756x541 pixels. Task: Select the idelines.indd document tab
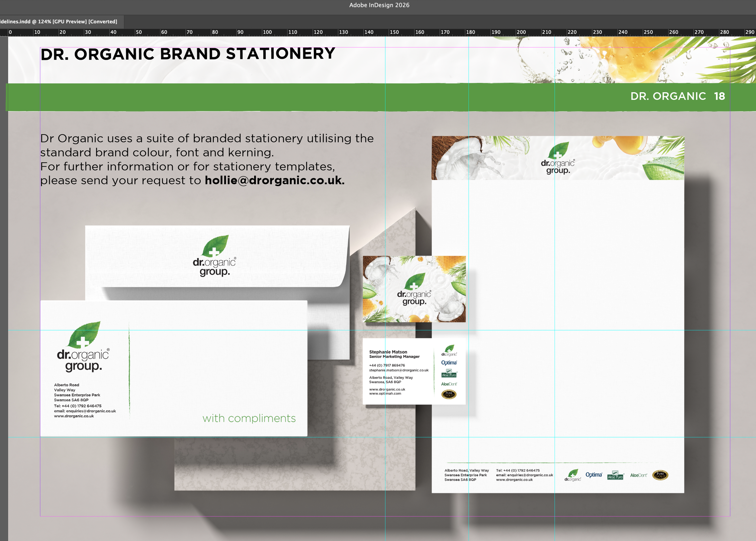click(x=62, y=22)
